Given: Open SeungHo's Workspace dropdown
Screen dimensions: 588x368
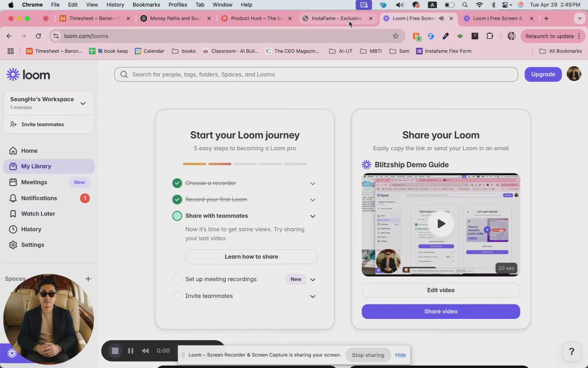Looking at the screenshot, I should click(x=49, y=103).
